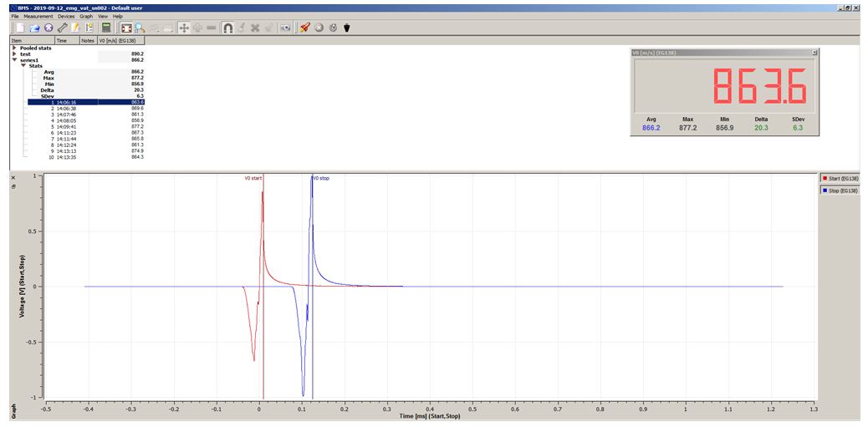Click the magnet snap icon
This screenshot has width=868, height=427.
click(227, 28)
